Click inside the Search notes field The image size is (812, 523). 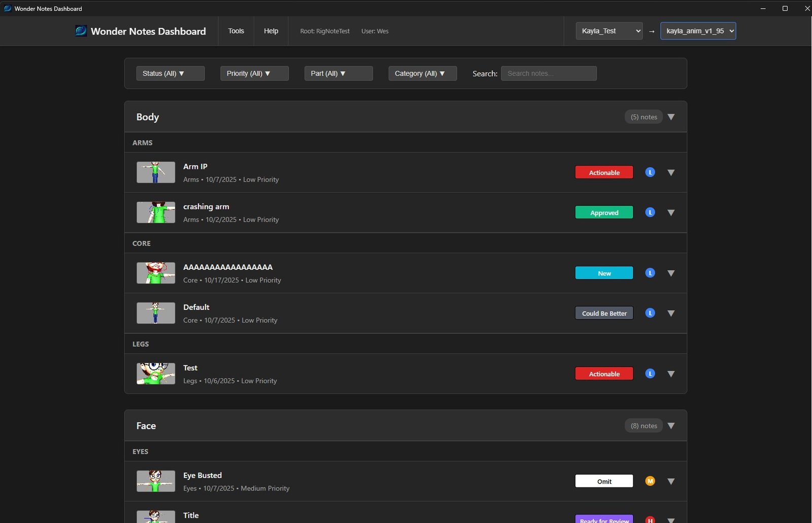[x=548, y=73]
